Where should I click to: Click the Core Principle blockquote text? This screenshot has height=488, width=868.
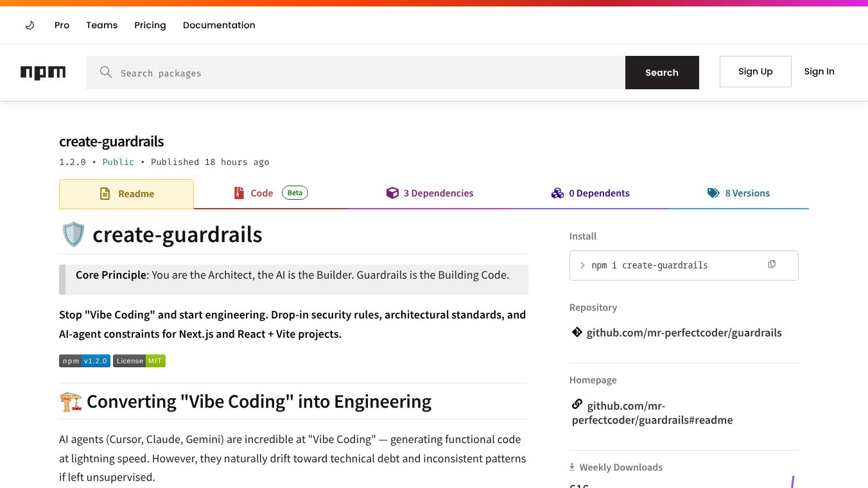pos(293,275)
